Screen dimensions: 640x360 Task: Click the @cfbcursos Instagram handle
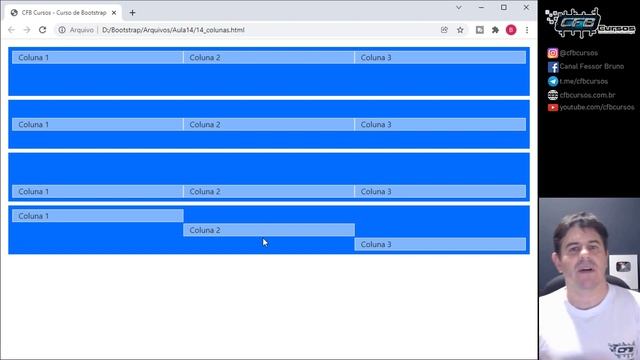pos(578,53)
